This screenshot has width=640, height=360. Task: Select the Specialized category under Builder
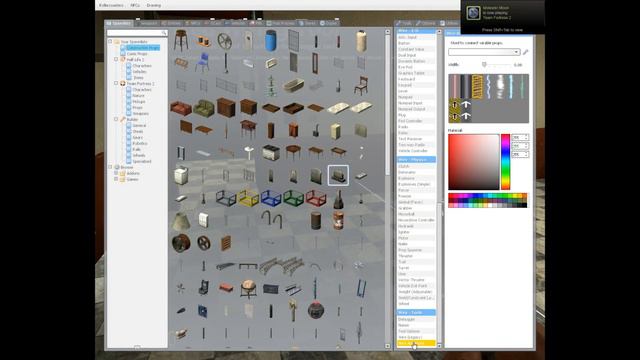pyautogui.click(x=142, y=161)
